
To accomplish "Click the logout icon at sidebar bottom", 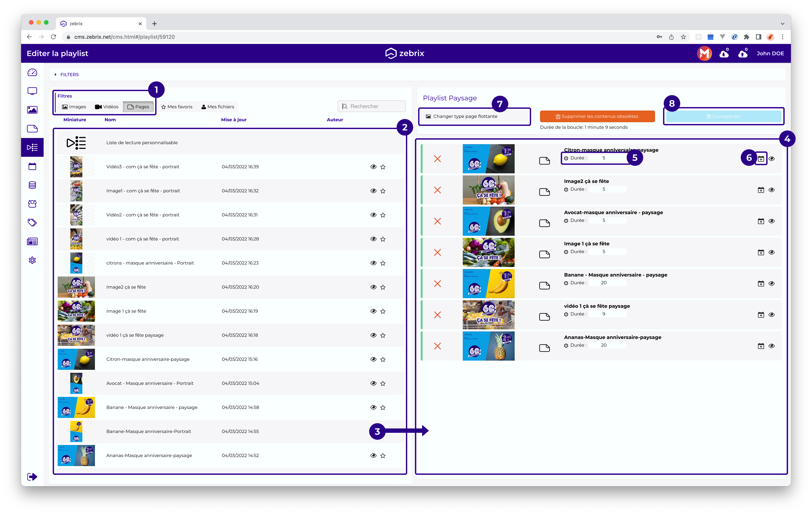I will point(32,477).
